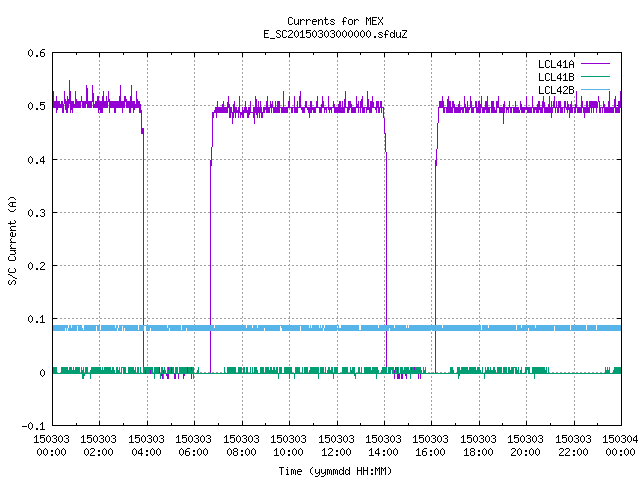
Task: Pick the purple LCL41A legend line sample
Action: tap(595, 64)
